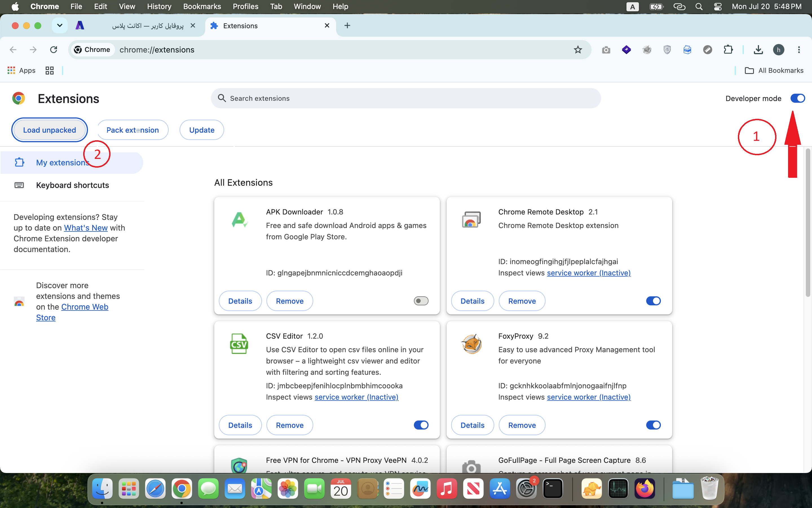This screenshot has height=508, width=812.
Task: Click the Search extensions field
Action: tap(406, 98)
